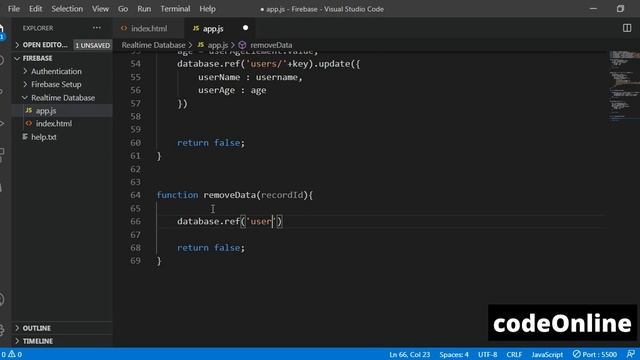Click the text file icon beside help.txt
Image resolution: width=640 pixels, height=360 pixels.
pyautogui.click(x=25, y=137)
